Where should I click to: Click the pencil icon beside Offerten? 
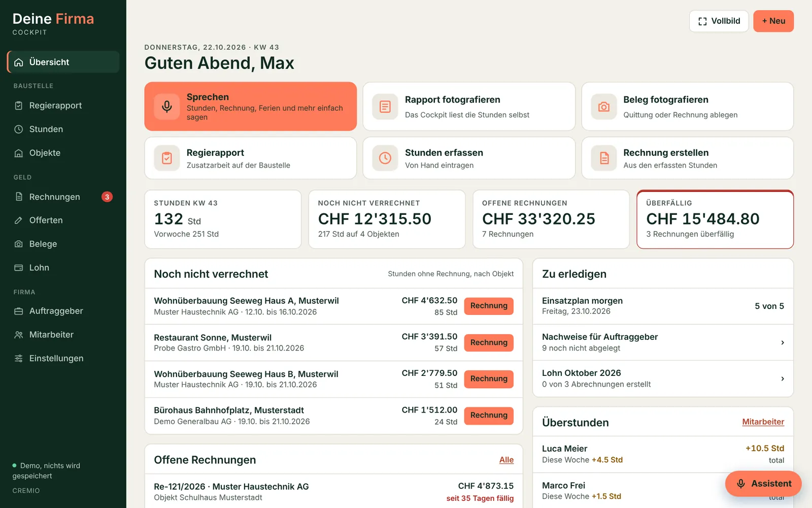click(19, 220)
